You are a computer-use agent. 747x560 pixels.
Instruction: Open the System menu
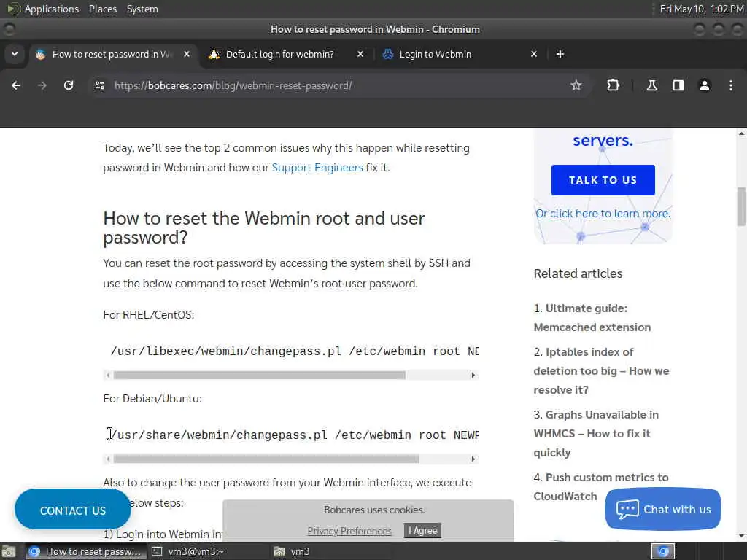click(x=142, y=9)
